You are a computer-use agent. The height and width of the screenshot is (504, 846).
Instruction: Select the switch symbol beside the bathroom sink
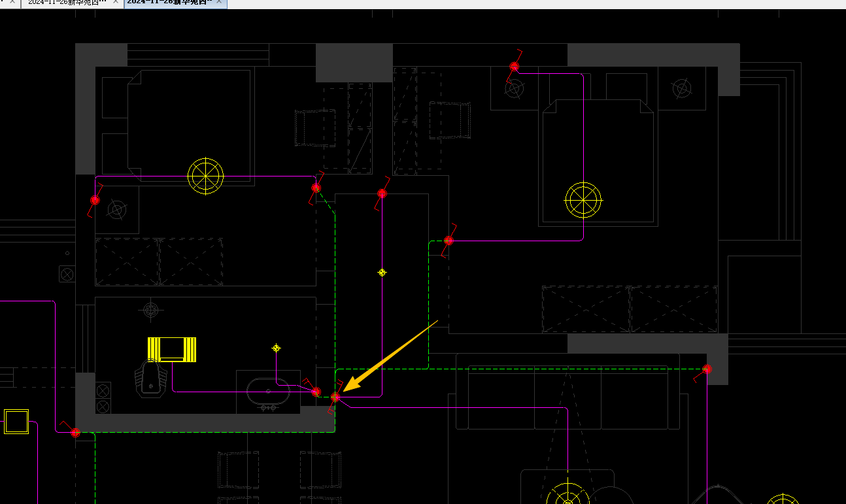pos(316,392)
